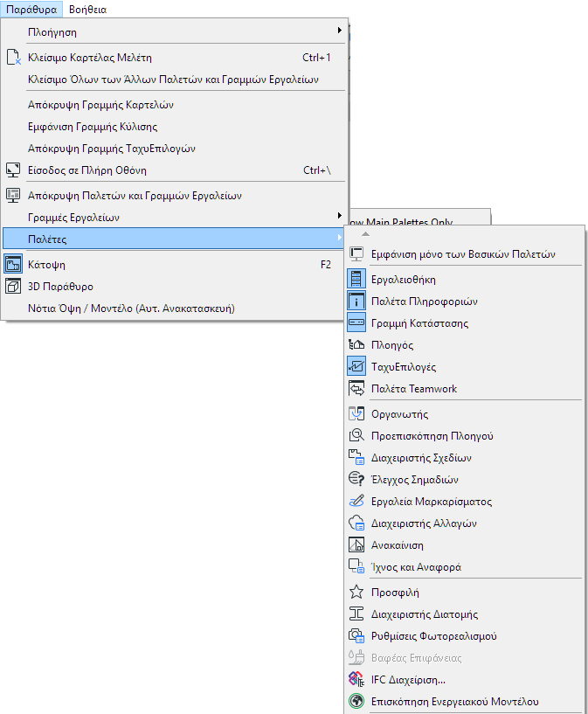Click the Προσφιλή label
Viewport: 588px width, 714px height.
[x=395, y=593]
